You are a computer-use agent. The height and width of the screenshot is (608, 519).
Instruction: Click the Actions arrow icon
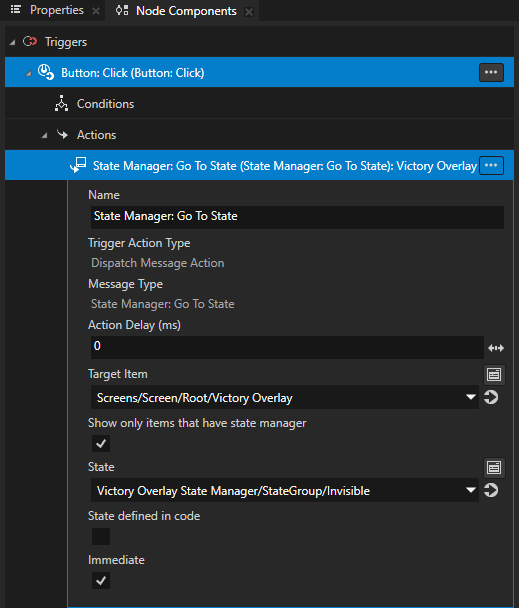point(62,135)
